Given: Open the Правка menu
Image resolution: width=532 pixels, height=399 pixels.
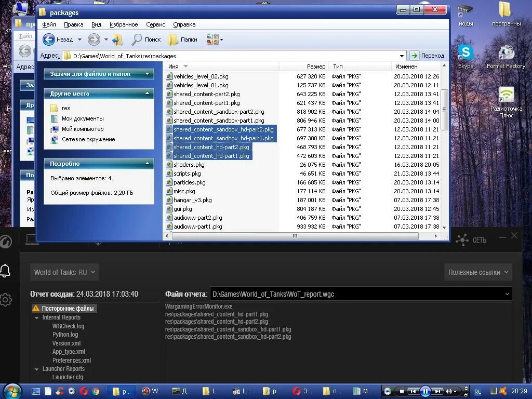Looking at the screenshot, I should [x=73, y=24].
